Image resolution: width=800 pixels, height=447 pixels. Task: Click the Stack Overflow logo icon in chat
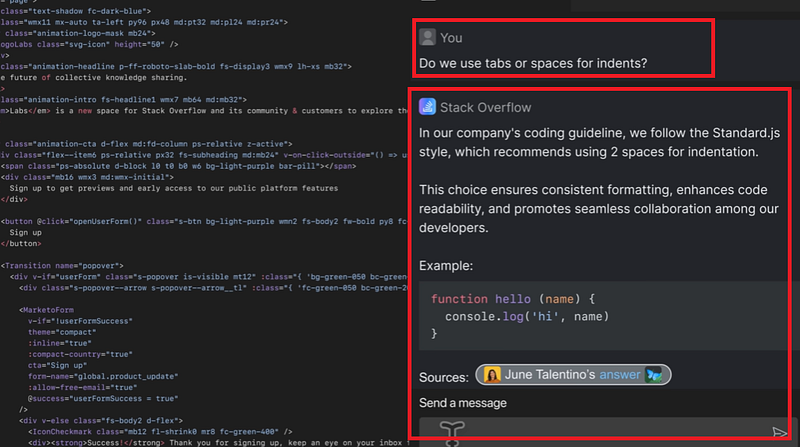click(x=427, y=107)
